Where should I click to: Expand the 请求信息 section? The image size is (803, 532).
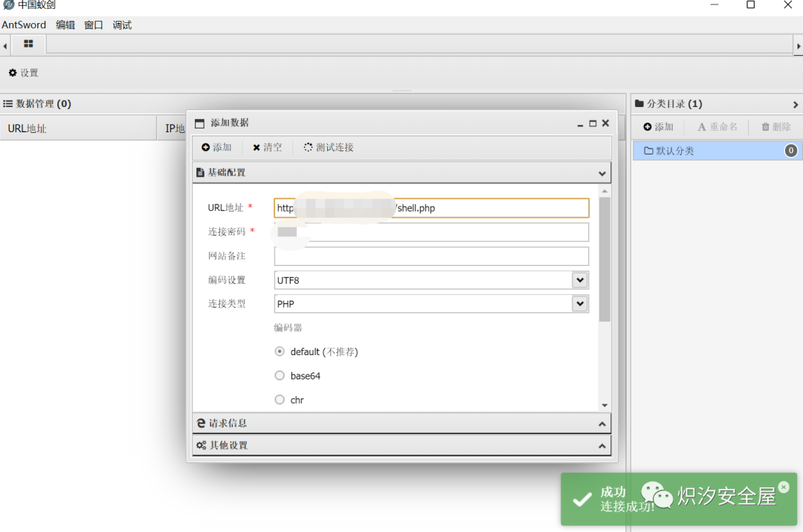(602, 424)
